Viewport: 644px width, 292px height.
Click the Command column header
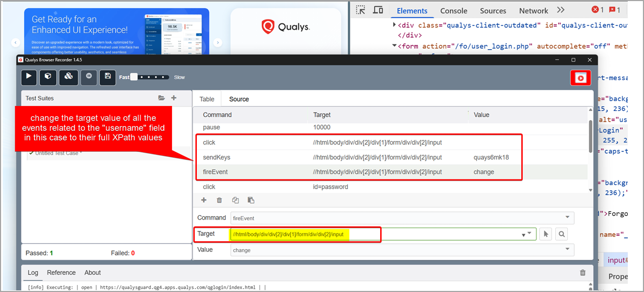pos(217,115)
